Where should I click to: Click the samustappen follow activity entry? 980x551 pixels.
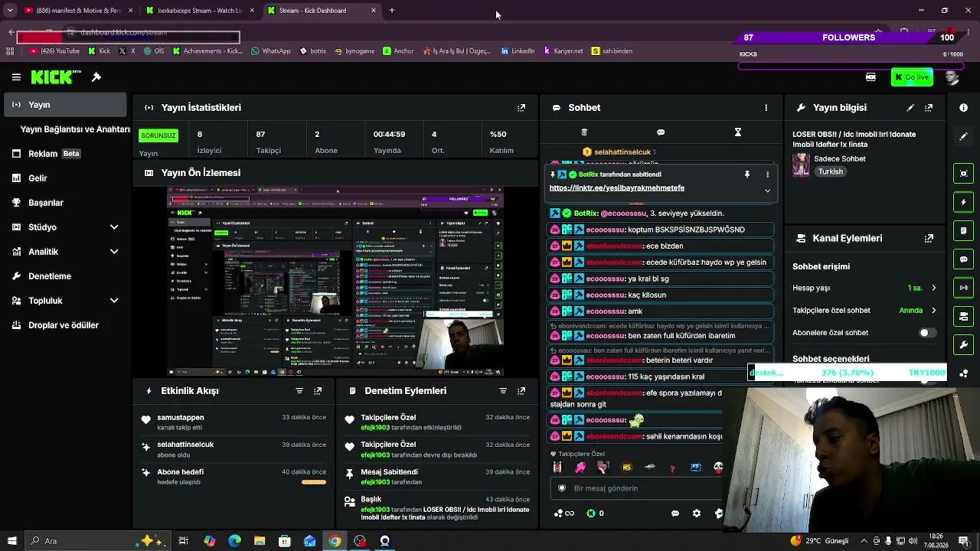tap(234, 422)
